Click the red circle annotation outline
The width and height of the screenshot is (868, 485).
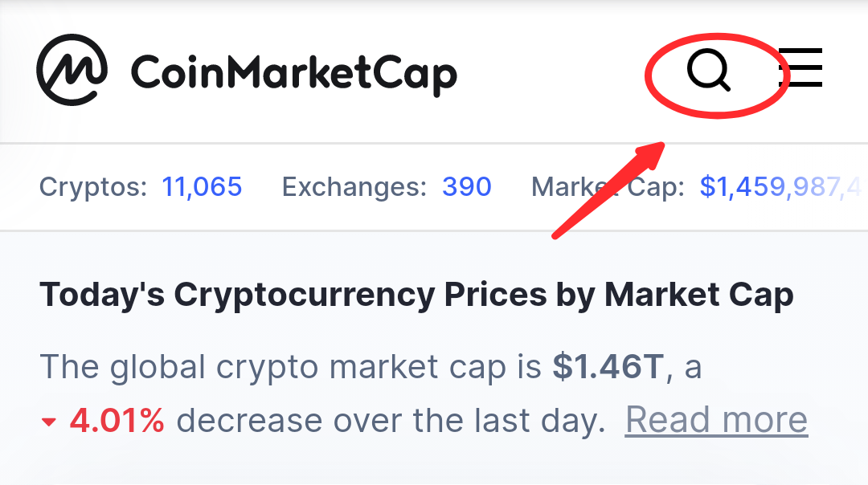pos(718,75)
